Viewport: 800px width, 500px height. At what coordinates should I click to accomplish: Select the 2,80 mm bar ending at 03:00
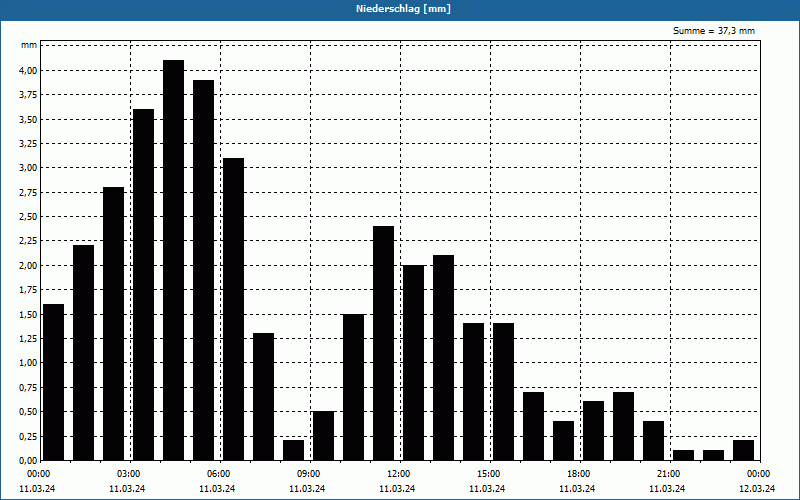coord(113,324)
